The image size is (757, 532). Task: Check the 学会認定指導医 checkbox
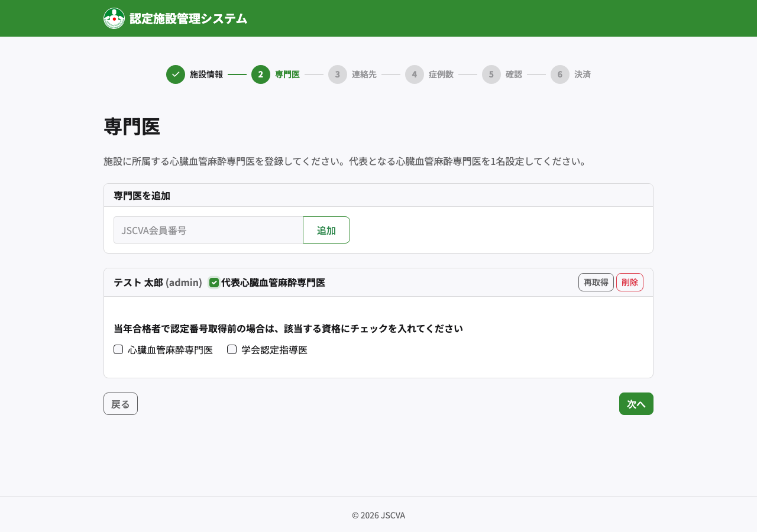coord(231,349)
